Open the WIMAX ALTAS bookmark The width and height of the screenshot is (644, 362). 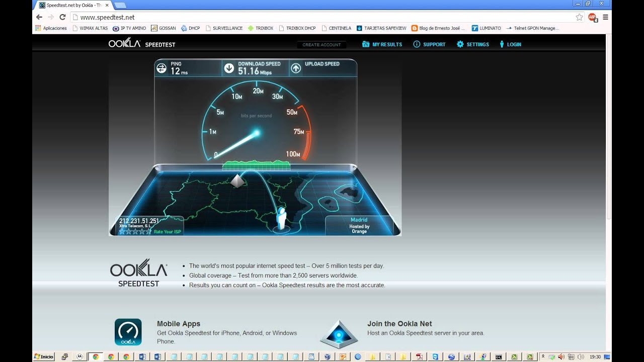(90, 28)
